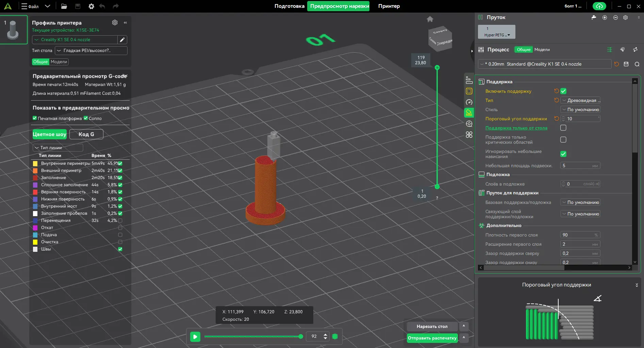The width and height of the screenshot is (644, 348).
Task: Open the infill settings category icon
Action: 469,91
